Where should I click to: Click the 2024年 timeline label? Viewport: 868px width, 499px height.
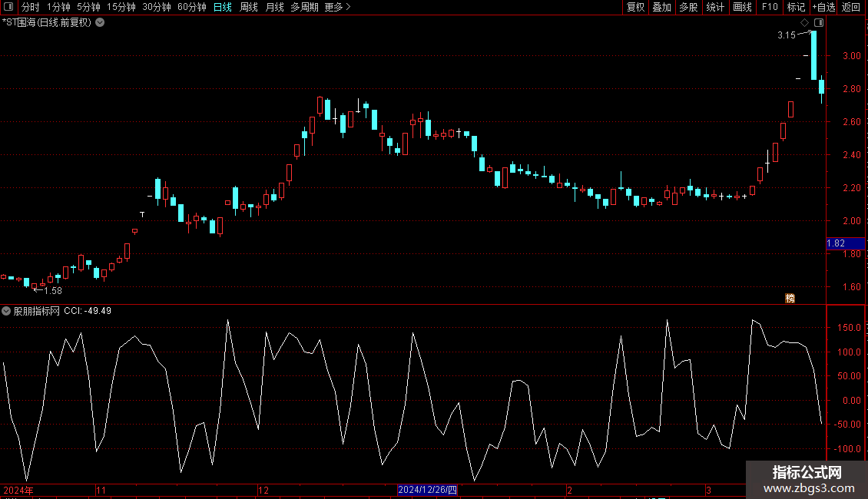click(18, 490)
